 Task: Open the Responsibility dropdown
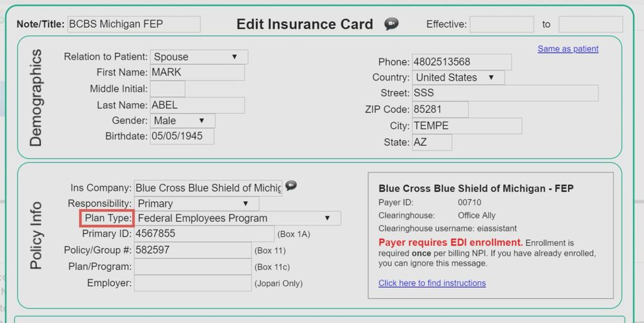click(x=196, y=203)
